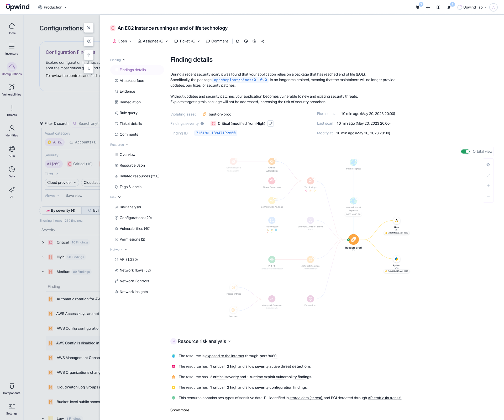Open the Vulnerabilities sidebar section

coord(12,90)
